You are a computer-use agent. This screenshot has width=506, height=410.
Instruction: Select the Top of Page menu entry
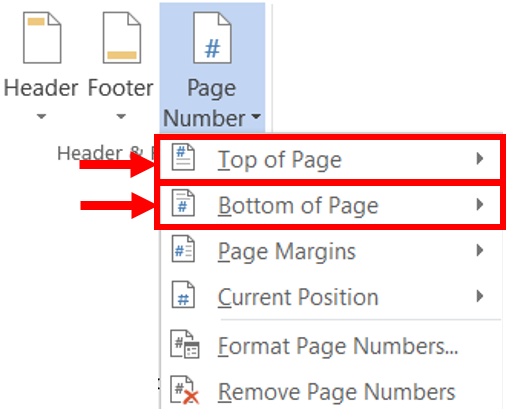coord(330,160)
